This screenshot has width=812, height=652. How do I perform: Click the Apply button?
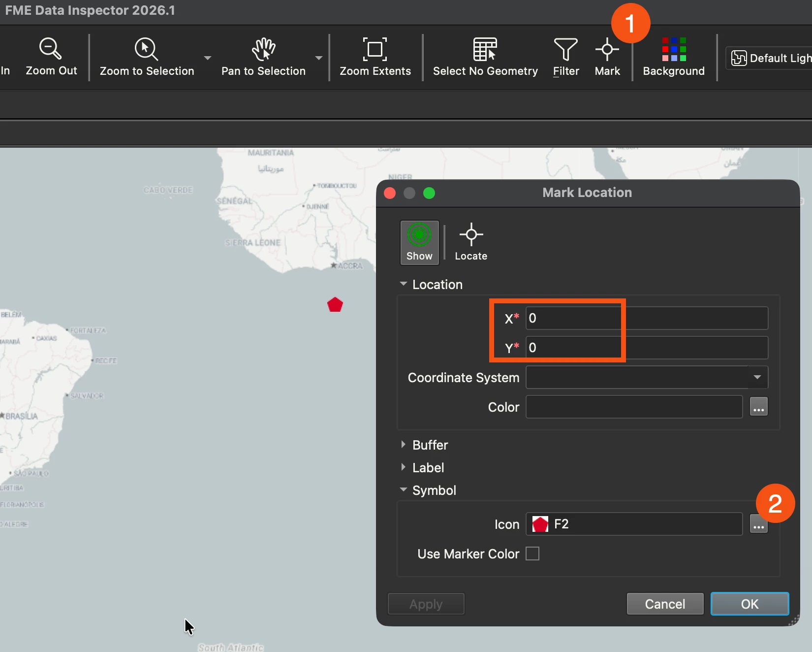[426, 604]
